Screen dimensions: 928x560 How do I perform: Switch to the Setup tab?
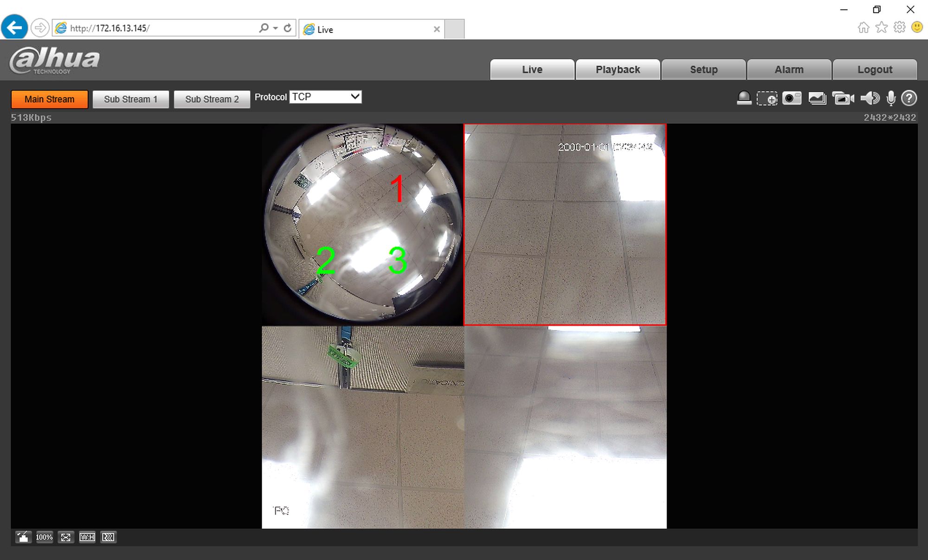click(703, 70)
